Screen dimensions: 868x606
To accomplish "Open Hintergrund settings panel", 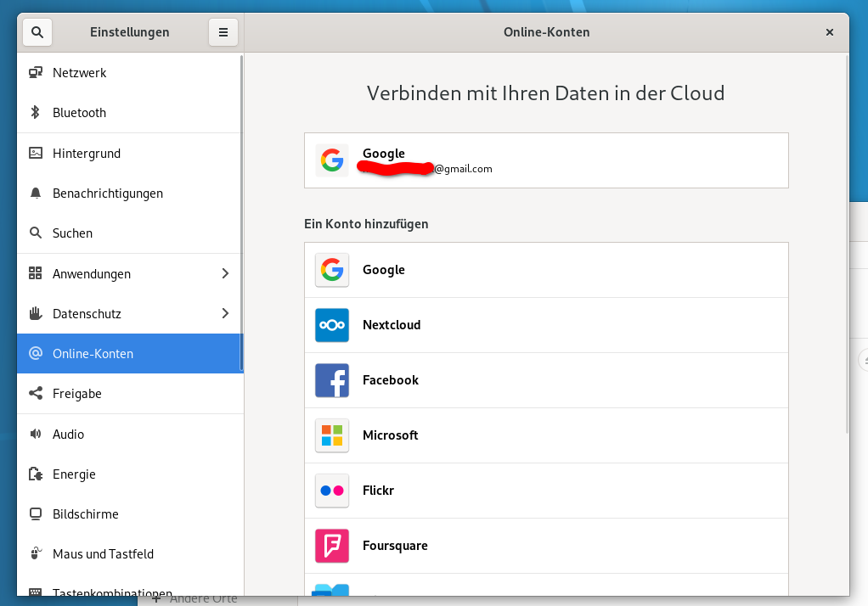I will click(x=130, y=154).
